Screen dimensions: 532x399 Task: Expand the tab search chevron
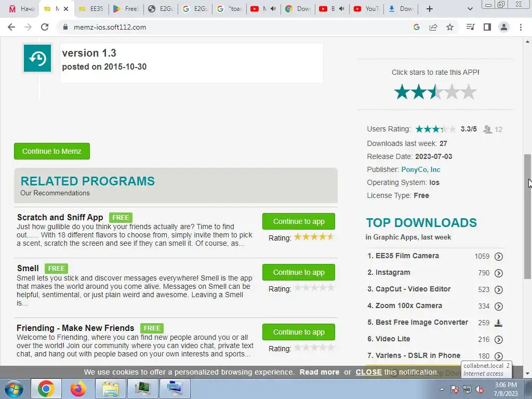coord(470,9)
